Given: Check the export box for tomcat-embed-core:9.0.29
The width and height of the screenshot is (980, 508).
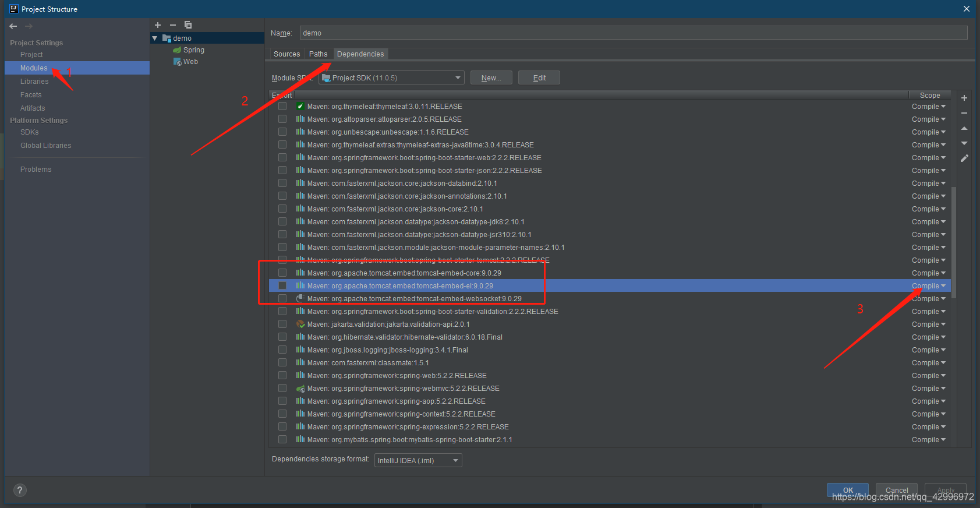Looking at the screenshot, I should (x=282, y=273).
